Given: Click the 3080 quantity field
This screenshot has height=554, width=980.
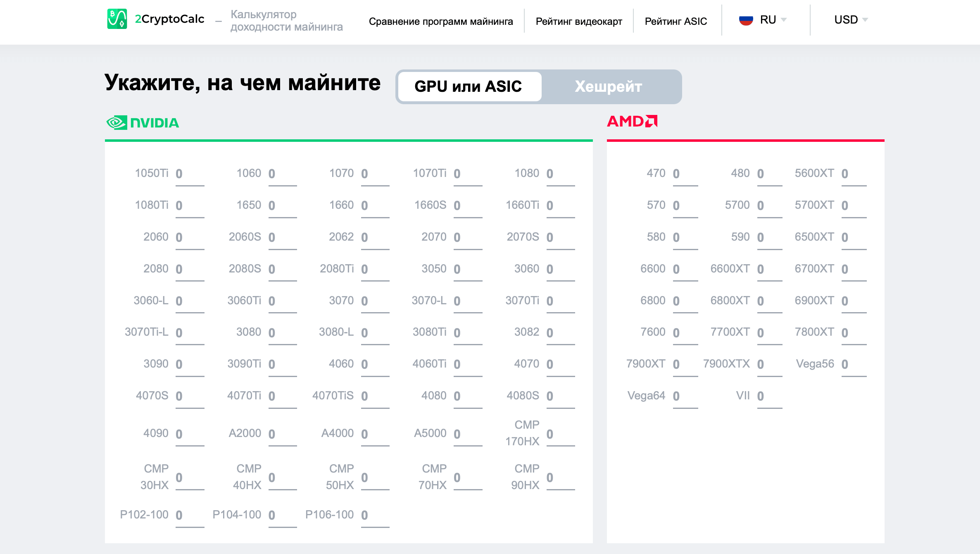Looking at the screenshot, I should (x=283, y=333).
